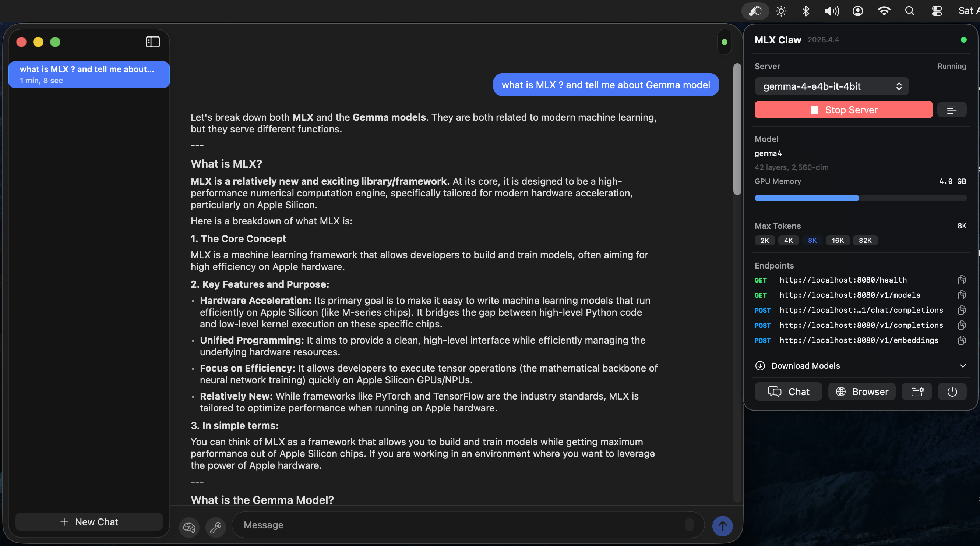This screenshot has height=546, width=980.
Task: Open the tools wrench icon near message input
Action: coord(215,527)
